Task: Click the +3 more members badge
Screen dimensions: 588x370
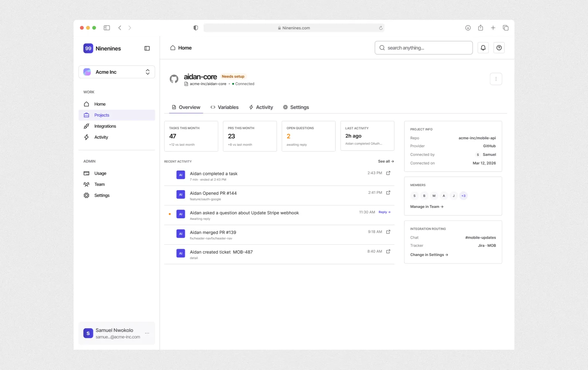Action: point(463,196)
